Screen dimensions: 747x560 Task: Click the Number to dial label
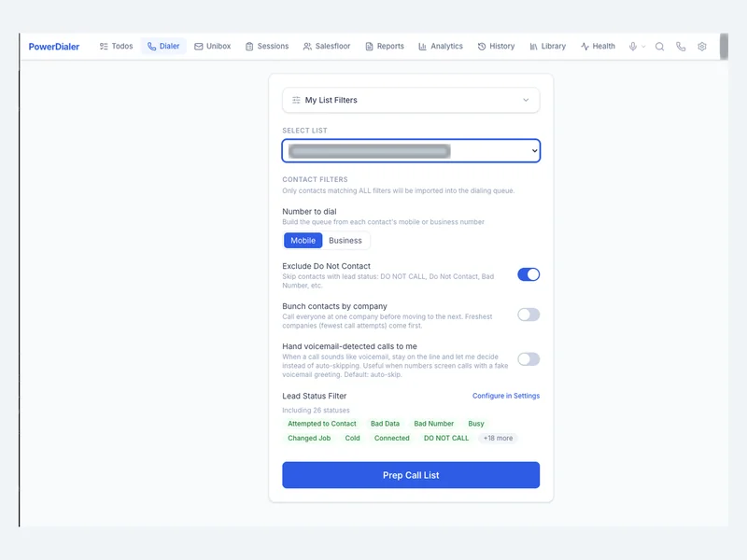click(309, 212)
